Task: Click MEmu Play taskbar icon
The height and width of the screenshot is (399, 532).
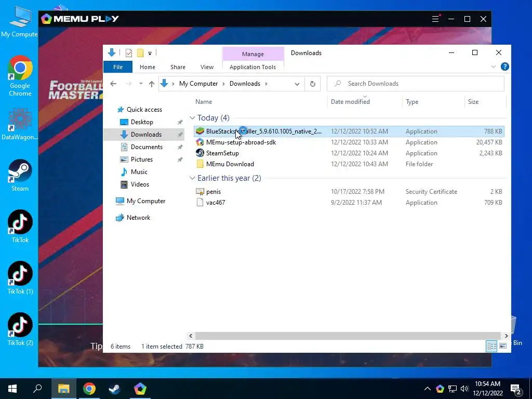Action: (x=140, y=389)
